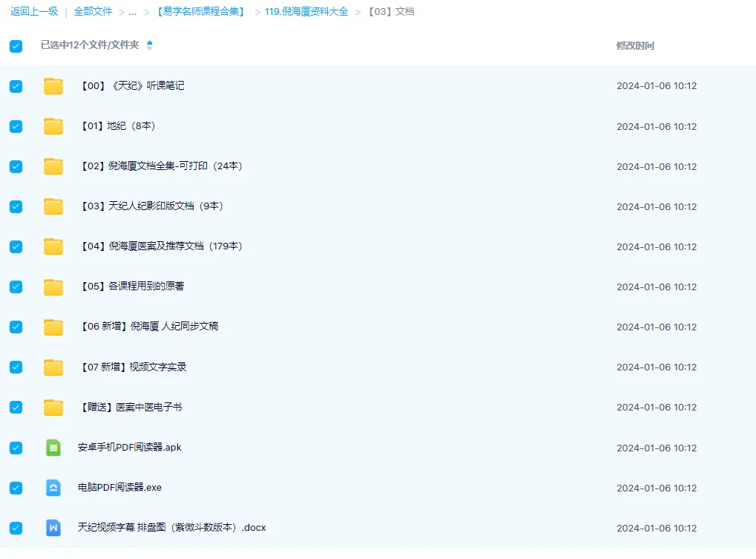The image size is (756, 559).
Task: Uncheck the 【赠送】医案中医电子书 checkbox
Action: tap(16, 408)
